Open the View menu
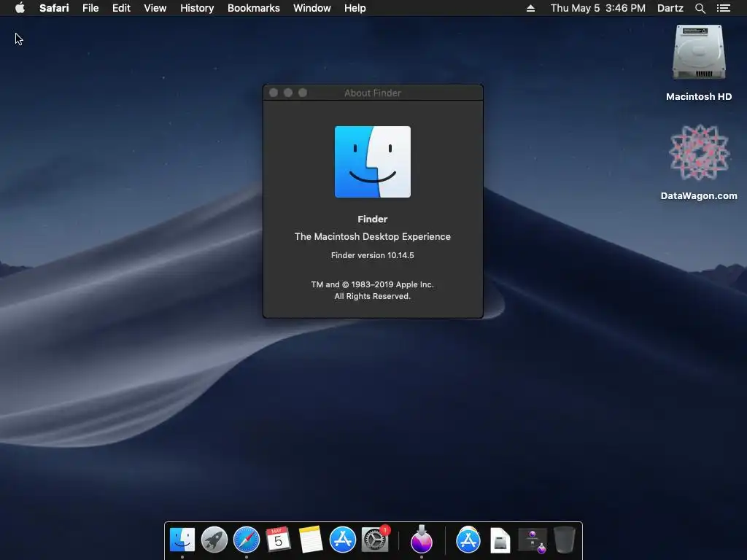Screen dimensions: 747x560 point(155,8)
